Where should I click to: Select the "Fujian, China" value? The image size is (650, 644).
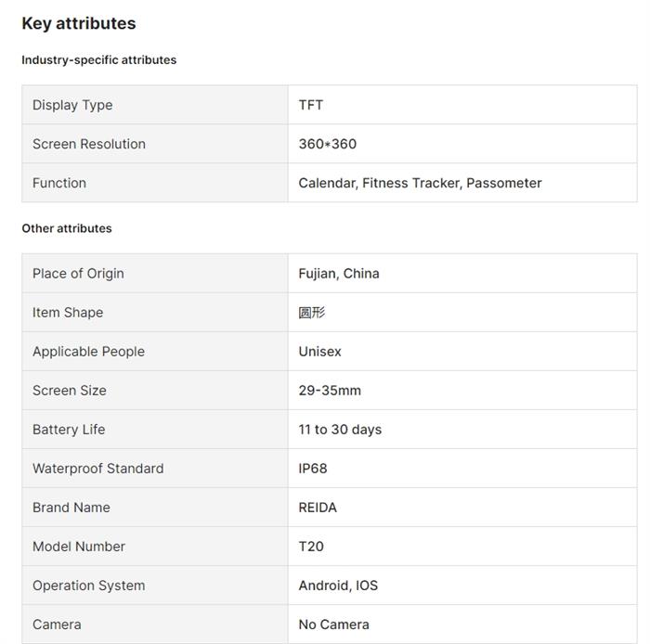[339, 274]
